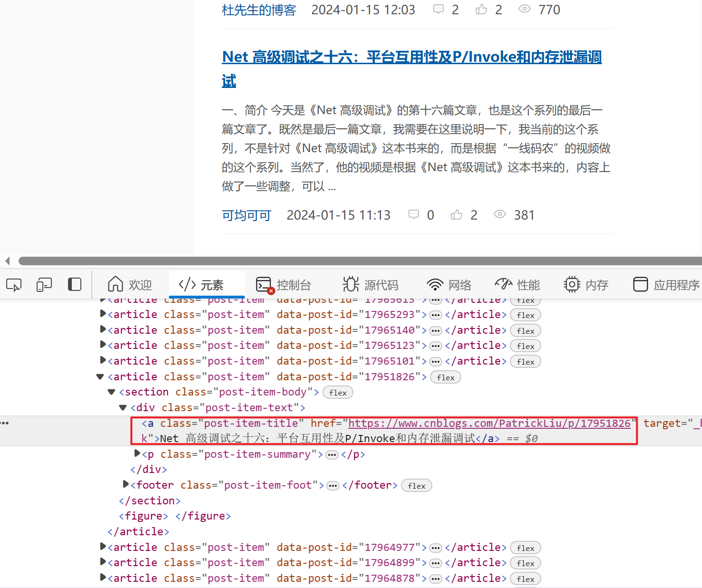Expand article node with data-post-id 17965123
The height and width of the screenshot is (588, 702).
coord(103,345)
